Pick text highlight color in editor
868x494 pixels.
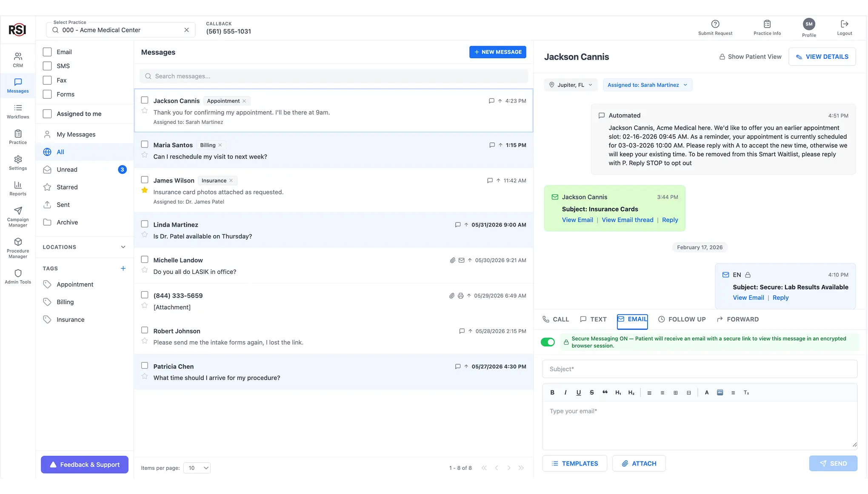(x=720, y=393)
